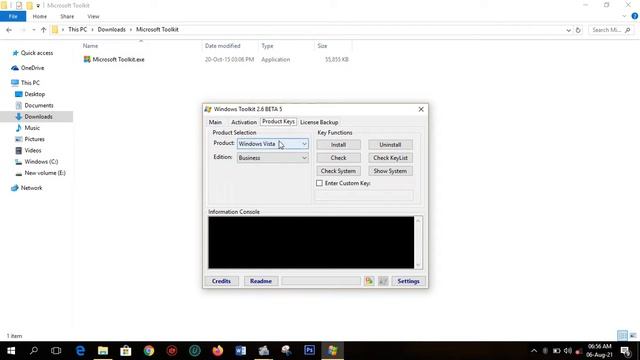The width and height of the screenshot is (640, 360).
Task: Open the Product dropdown showing Windows Vista
Action: click(273, 144)
